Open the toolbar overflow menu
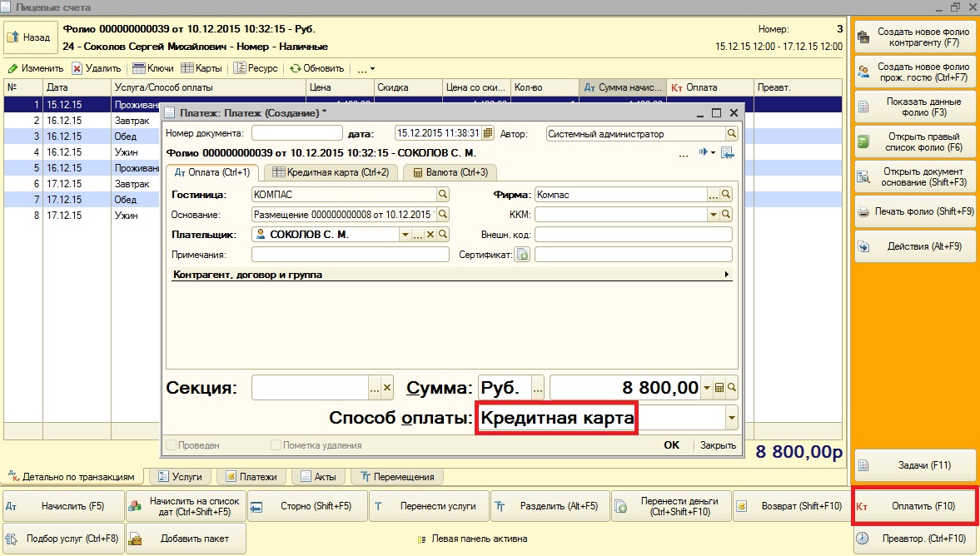 [366, 69]
